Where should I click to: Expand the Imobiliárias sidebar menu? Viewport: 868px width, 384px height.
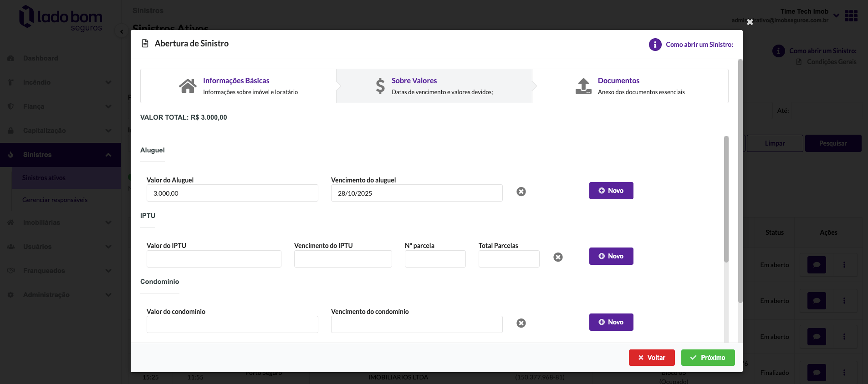tap(61, 222)
